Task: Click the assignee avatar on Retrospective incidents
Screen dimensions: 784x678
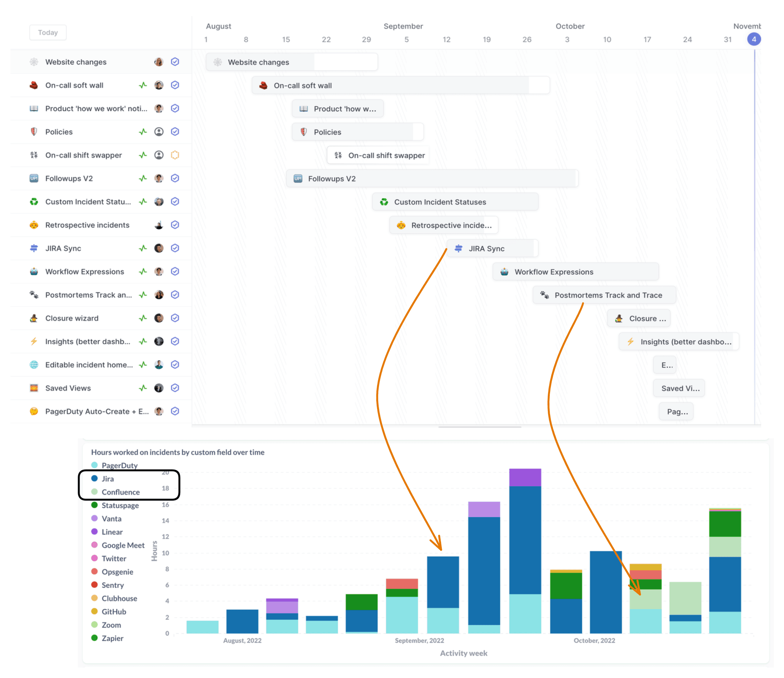Action: click(x=159, y=225)
